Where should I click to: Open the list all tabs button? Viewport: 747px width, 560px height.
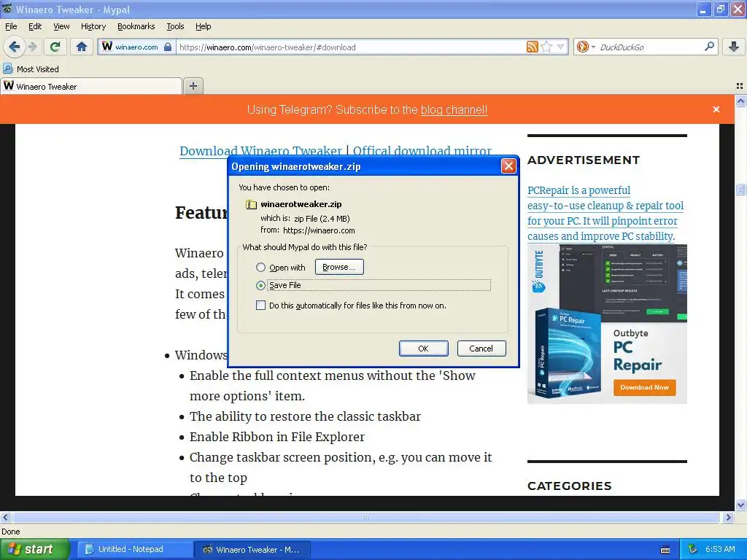pos(740,86)
